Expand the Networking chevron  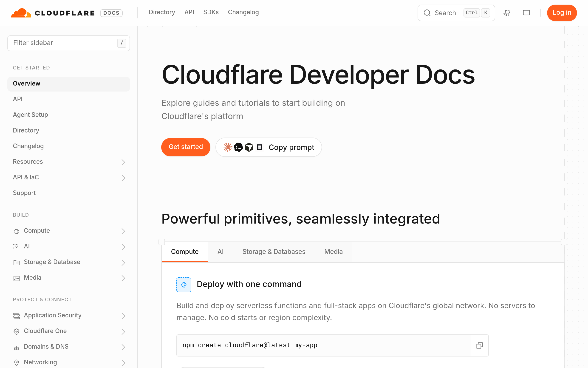pos(123,363)
